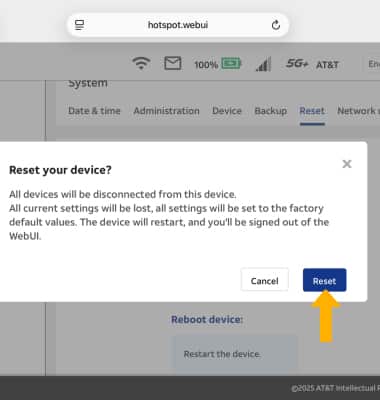Confirm with the blue Reset button

pyautogui.click(x=324, y=280)
